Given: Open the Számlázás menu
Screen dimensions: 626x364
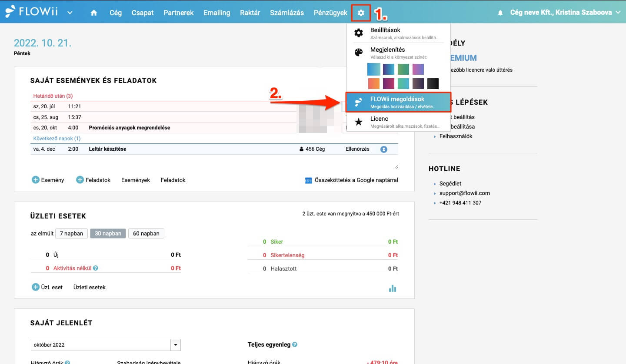Looking at the screenshot, I should point(287,13).
